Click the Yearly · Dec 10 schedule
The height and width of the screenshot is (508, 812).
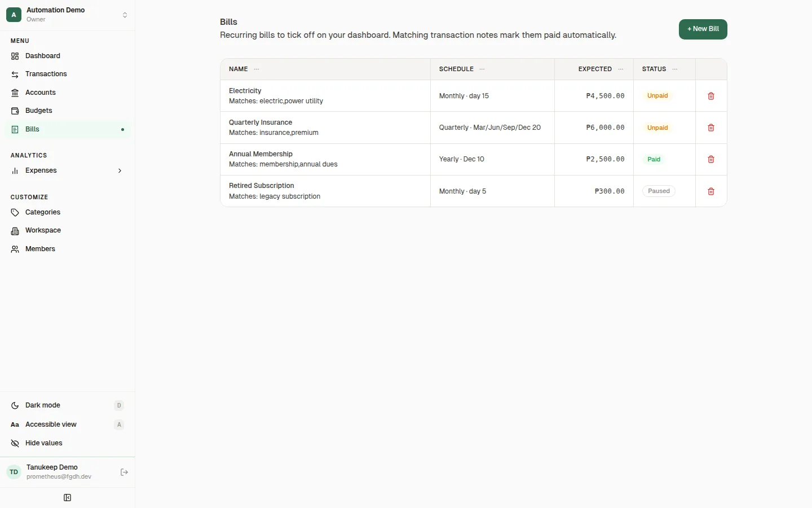462,159
